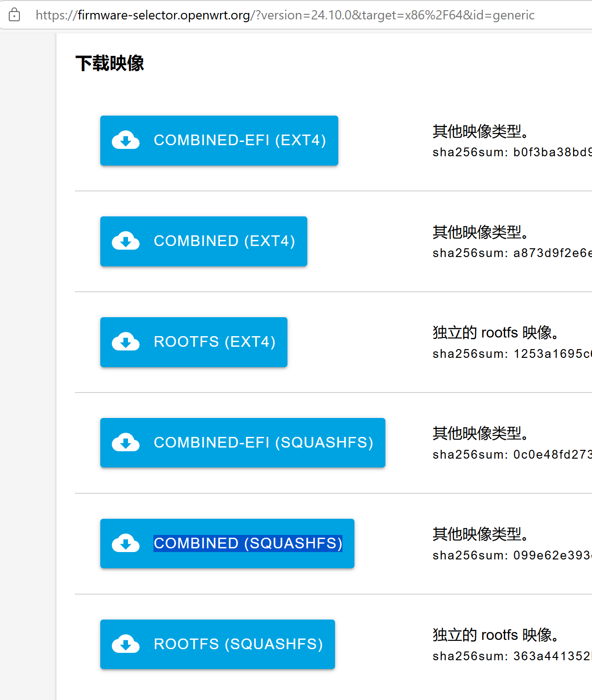Click the site security lock icon
592x700 pixels.
click(x=14, y=14)
